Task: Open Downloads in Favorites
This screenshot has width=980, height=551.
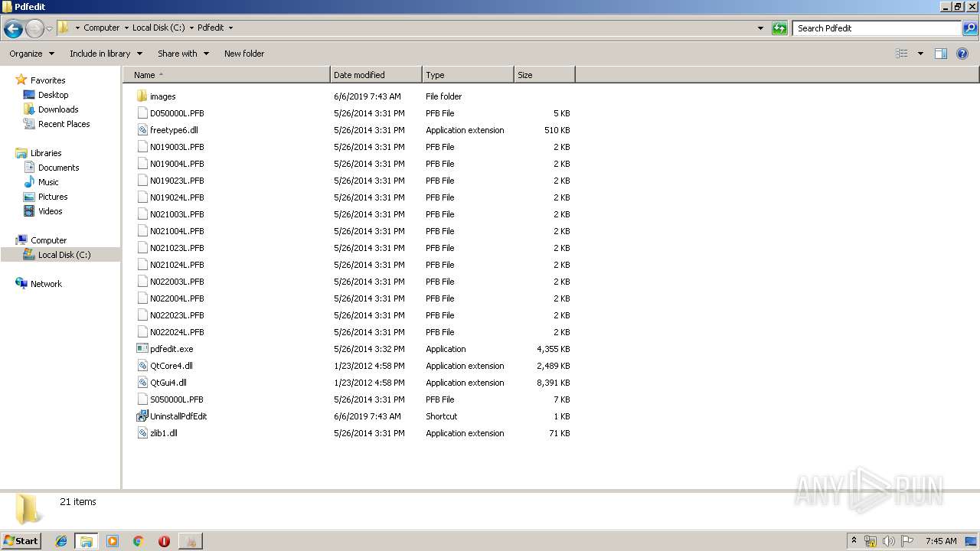Action: 58,109
